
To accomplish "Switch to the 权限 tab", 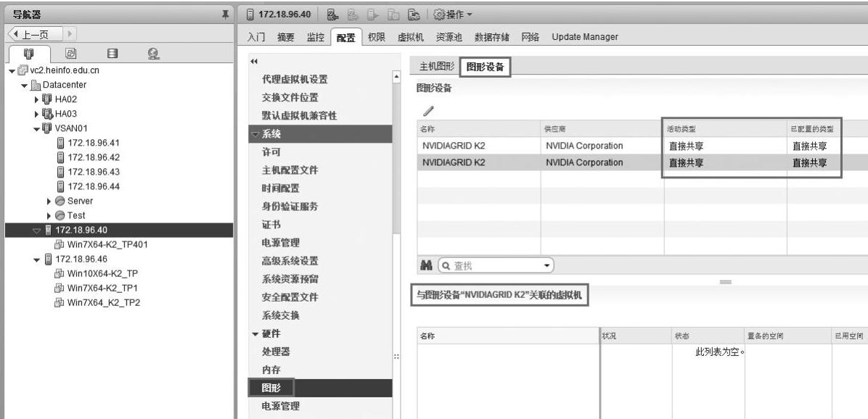I will pos(376,37).
